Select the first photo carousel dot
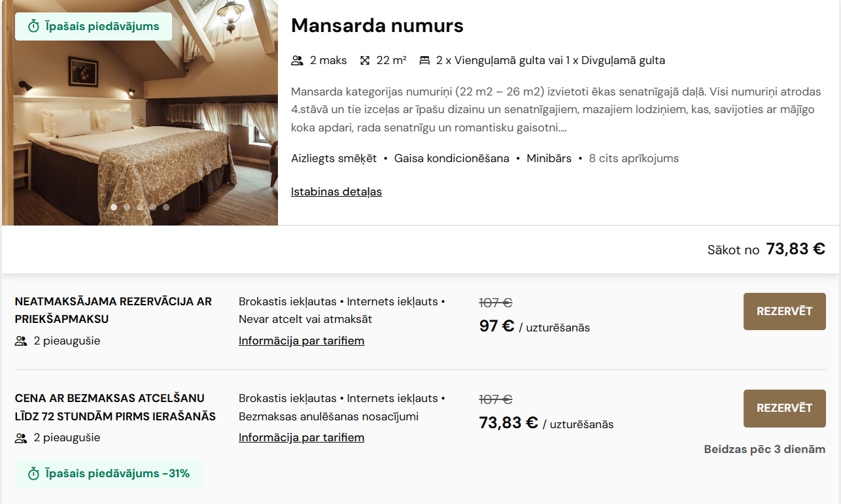Viewport: 841px width, 504px height. (x=114, y=207)
